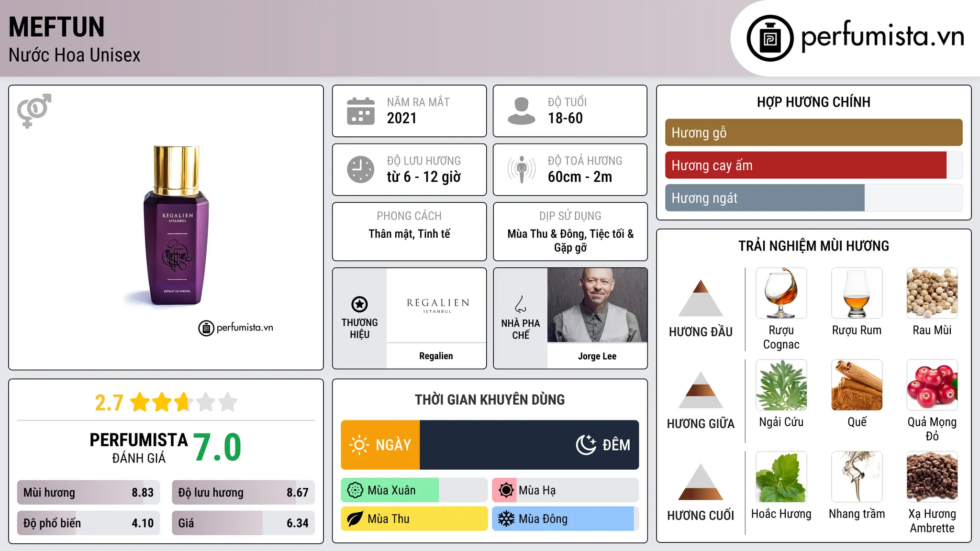Click the clock icon beside Độ lưu hương
Image resolution: width=980 pixels, height=551 pixels.
click(360, 169)
